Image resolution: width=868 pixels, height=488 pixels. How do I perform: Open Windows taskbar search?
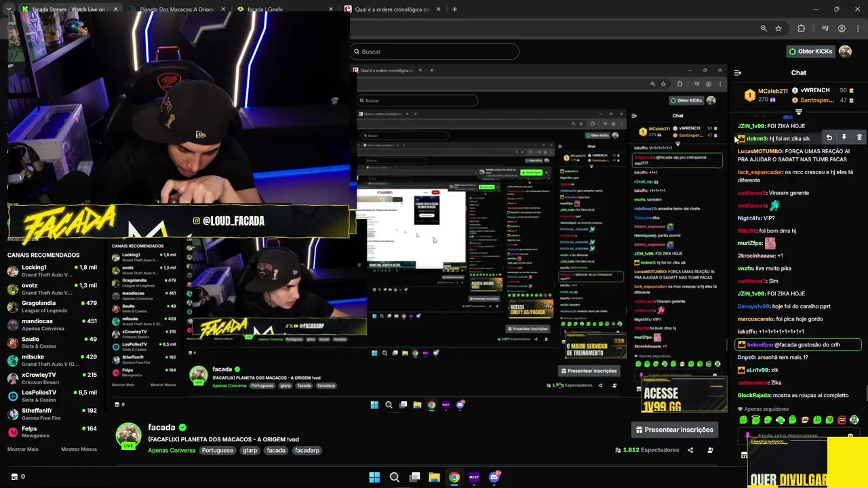click(x=394, y=477)
